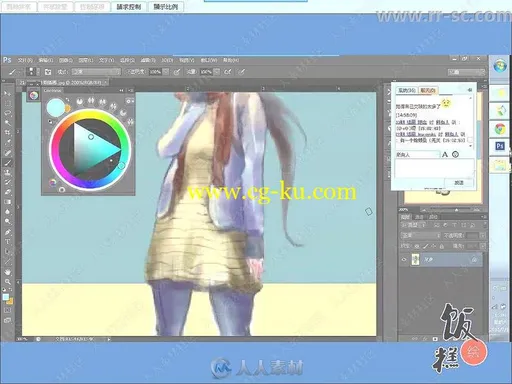Select the Rectangular Marquee tool
Image resolution: width=512 pixels, height=384 pixels.
tap(7, 103)
